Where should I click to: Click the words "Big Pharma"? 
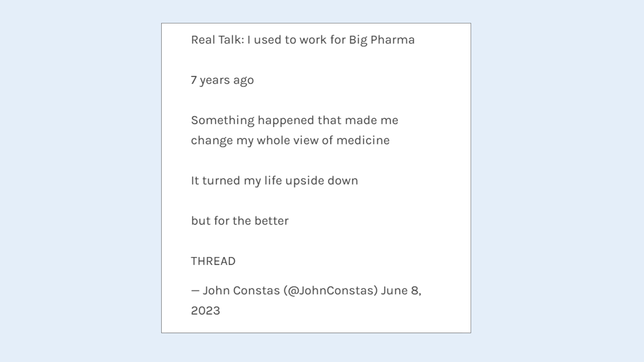click(x=382, y=40)
